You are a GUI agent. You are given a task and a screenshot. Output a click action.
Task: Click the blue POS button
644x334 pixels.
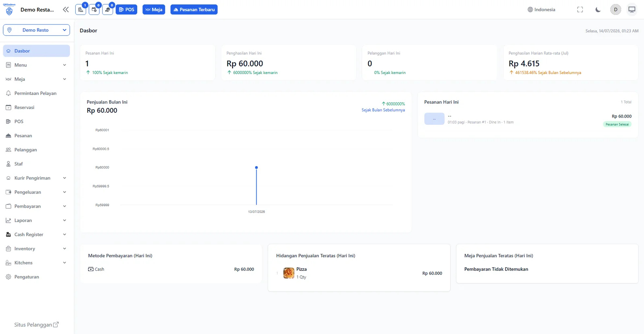126,9
